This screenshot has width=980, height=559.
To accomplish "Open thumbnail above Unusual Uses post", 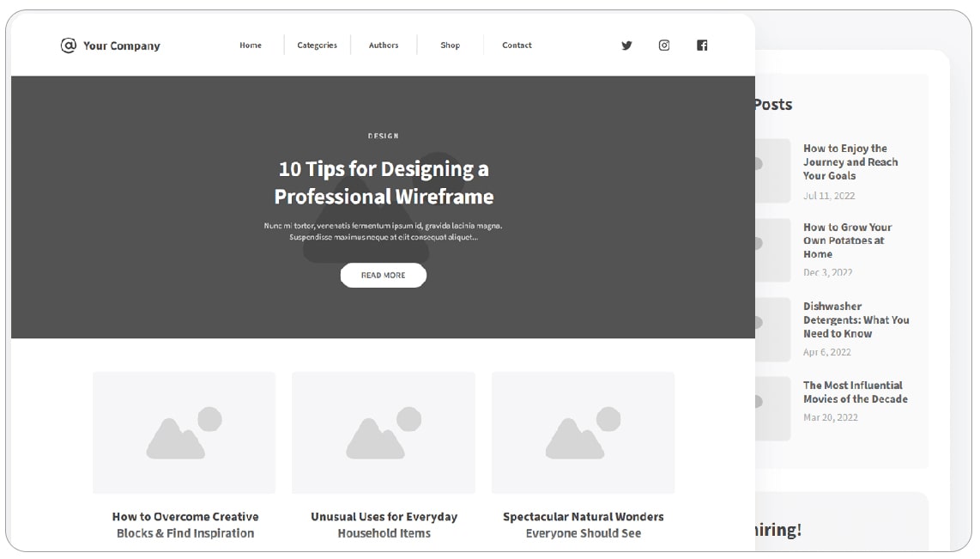I will click(384, 432).
